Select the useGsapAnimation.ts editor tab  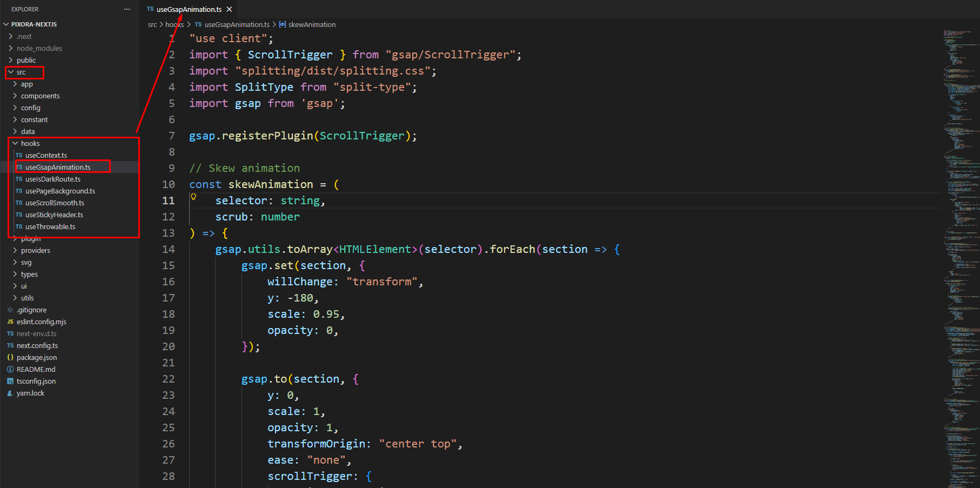[189, 9]
